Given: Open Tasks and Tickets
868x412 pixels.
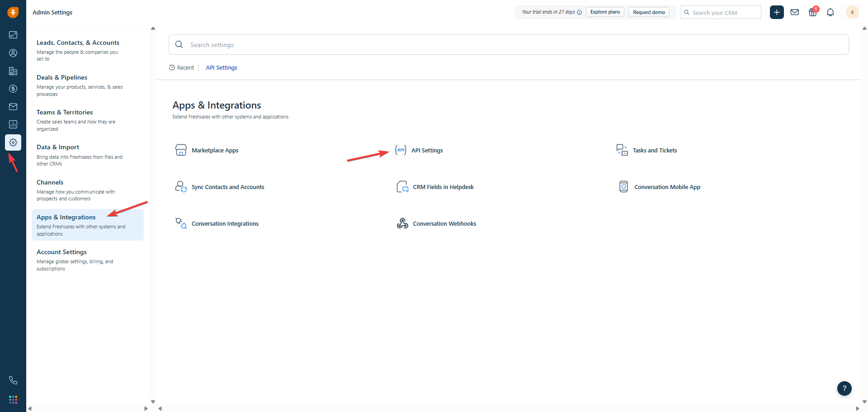Looking at the screenshot, I should (646, 150).
